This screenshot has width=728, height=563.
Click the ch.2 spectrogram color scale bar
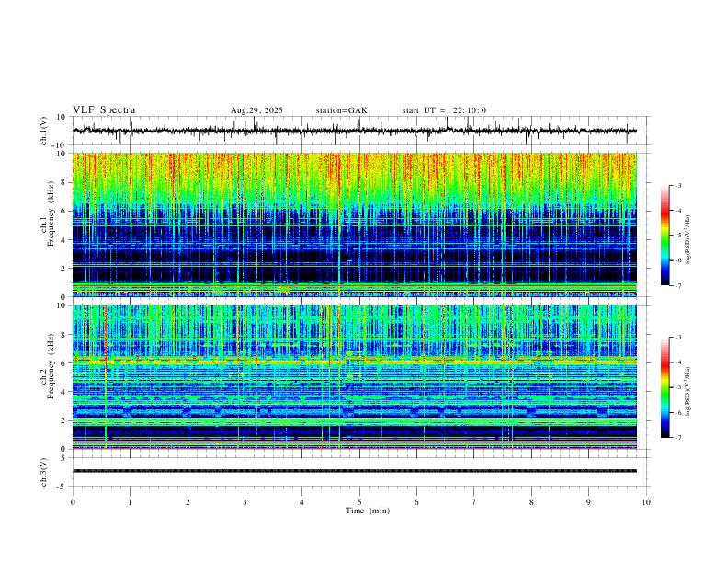pyautogui.click(x=665, y=387)
